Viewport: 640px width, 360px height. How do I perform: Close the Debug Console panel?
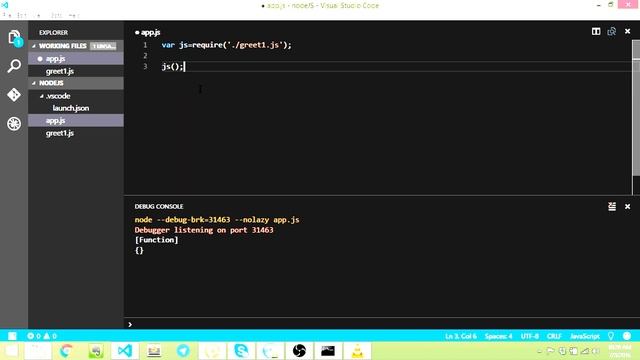[x=627, y=207]
